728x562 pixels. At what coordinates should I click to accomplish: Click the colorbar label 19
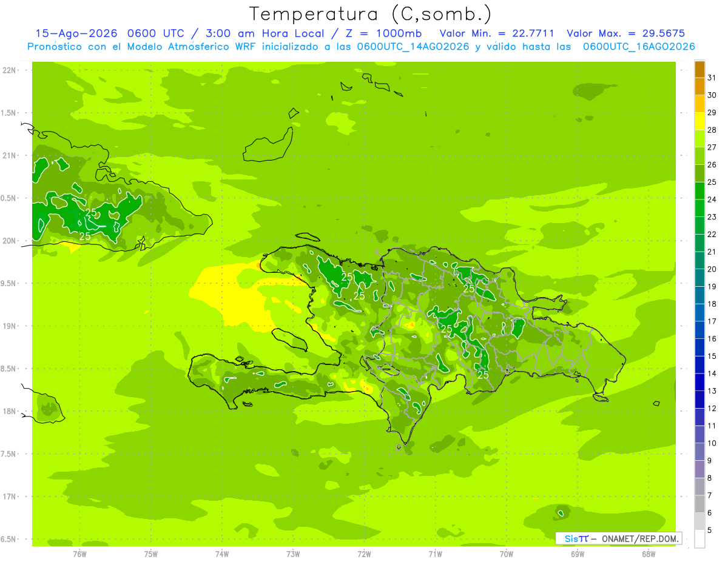coord(712,286)
